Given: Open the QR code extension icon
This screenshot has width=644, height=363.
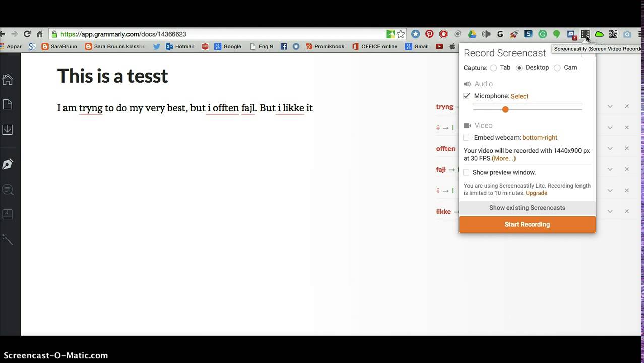Looking at the screenshot, I should point(613,34).
